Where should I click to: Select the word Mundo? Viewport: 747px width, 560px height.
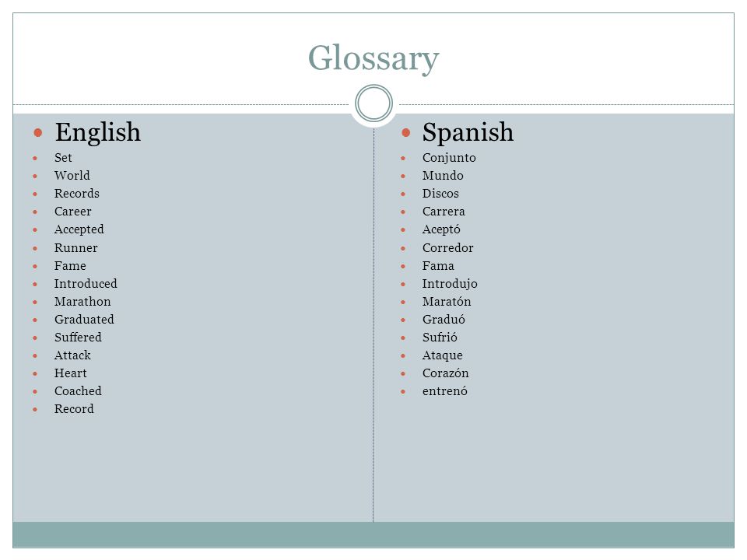[x=443, y=176]
